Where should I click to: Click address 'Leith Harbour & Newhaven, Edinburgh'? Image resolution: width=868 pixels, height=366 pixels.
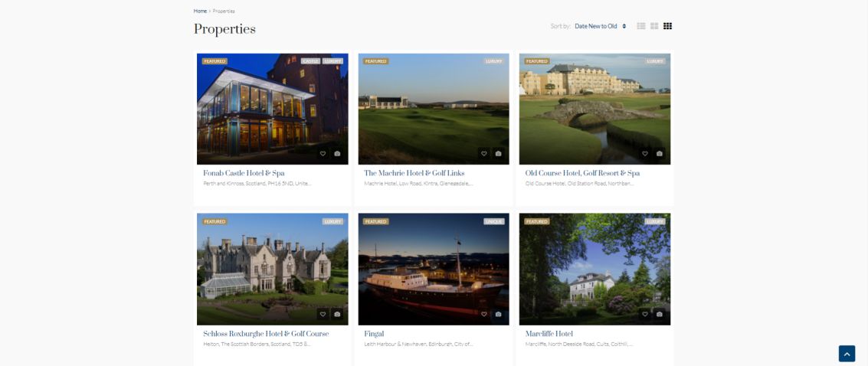[418, 344]
